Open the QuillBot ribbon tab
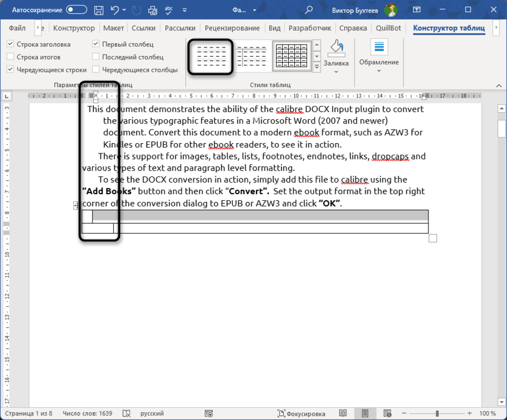Viewport: 507px width, 420px height. tap(389, 27)
